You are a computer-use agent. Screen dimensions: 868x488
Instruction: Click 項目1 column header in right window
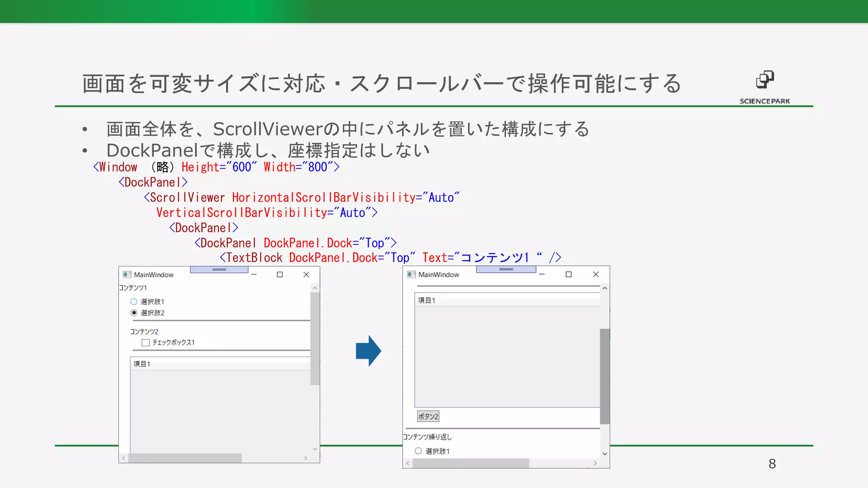[x=507, y=300]
